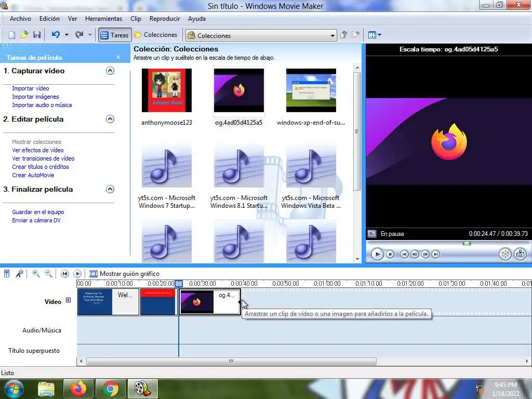Toggle the Colecciones pane button
532x399 pixels.
156,35
